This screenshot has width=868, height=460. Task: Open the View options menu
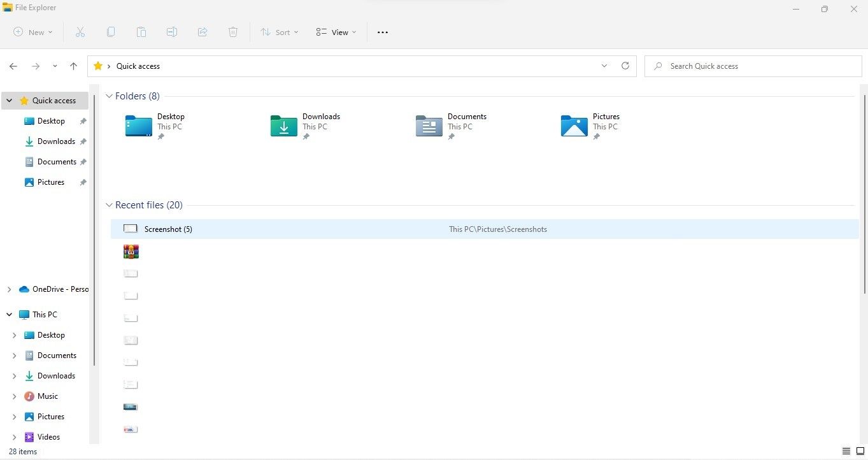click(336, 32)
